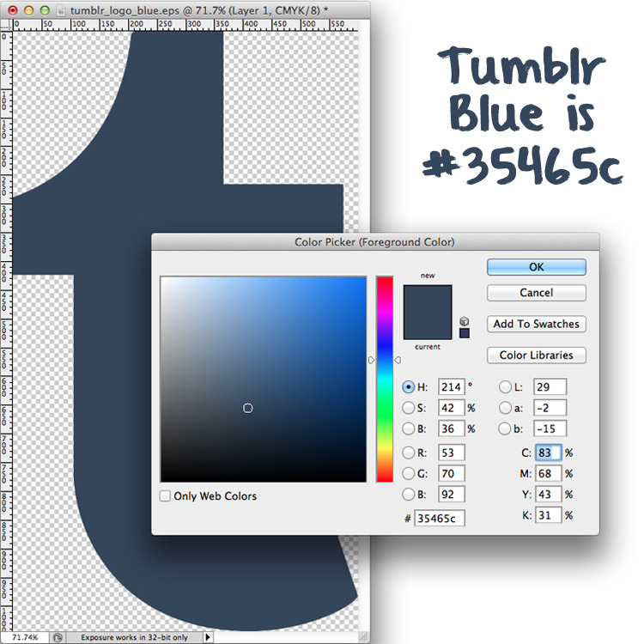Close the tumblr_logo_blue.eps document window
This screenshot has height=644, width=644.
13,10
